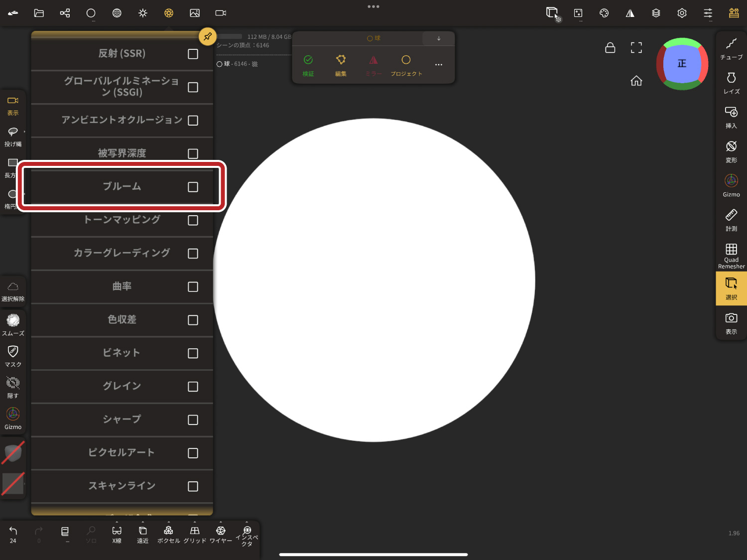Click the pin icon on the panel
This screenshot has width=747, height=560.
pyautogui.click(x=207, y=36)
